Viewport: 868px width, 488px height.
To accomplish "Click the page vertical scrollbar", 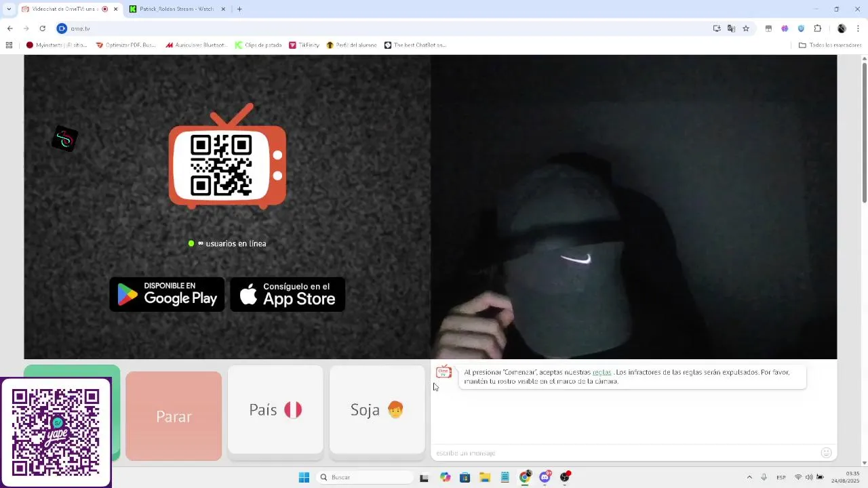I will [864, 132].
